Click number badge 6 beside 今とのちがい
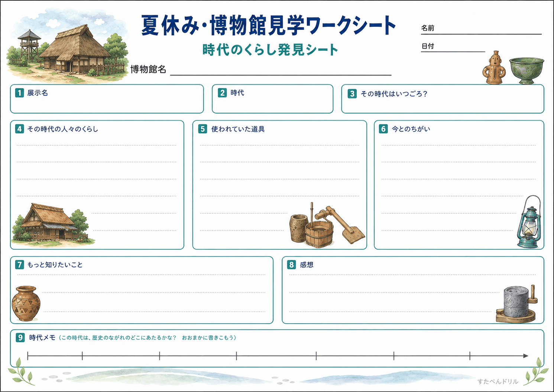 point(383,129)
